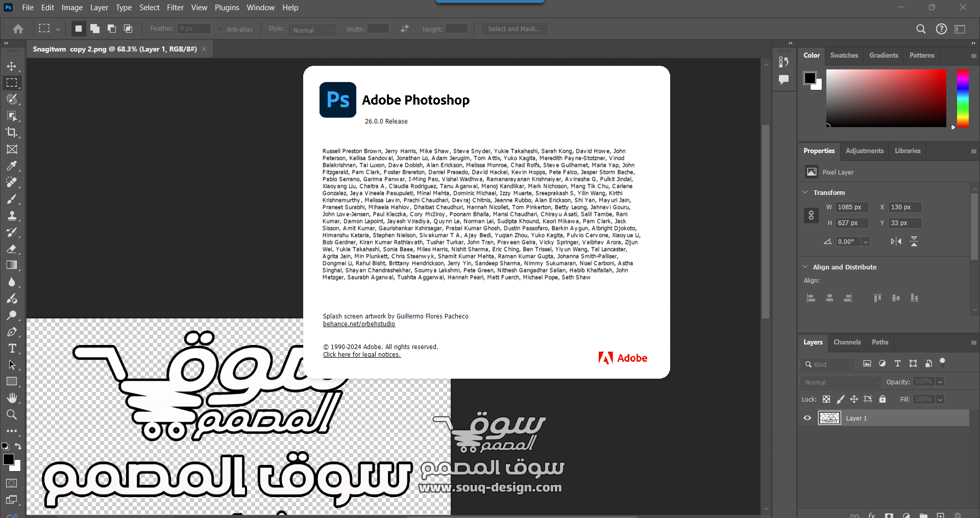Select the Spot Healing Brush tool
This screenshot has width=980, height=518.
(12, 182)
